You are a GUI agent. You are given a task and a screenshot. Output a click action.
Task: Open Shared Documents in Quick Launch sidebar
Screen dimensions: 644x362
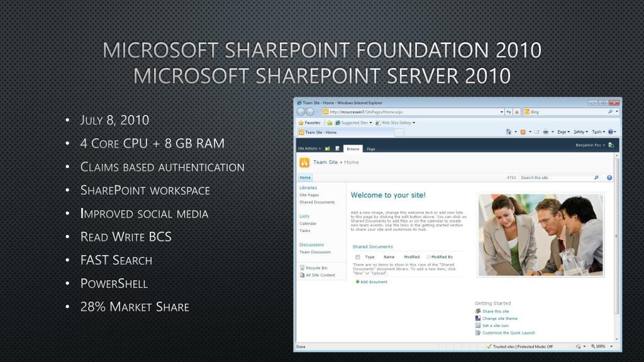[x=317, y=202]
